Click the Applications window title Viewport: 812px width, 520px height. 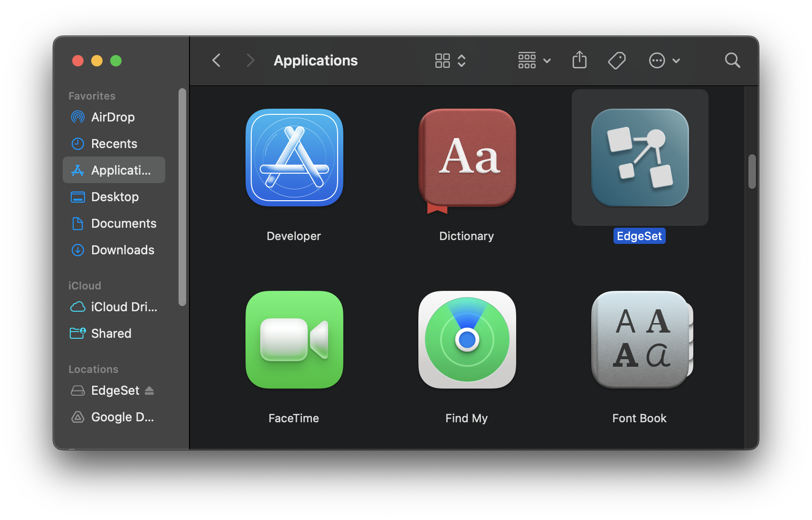[x=316, y=60]
